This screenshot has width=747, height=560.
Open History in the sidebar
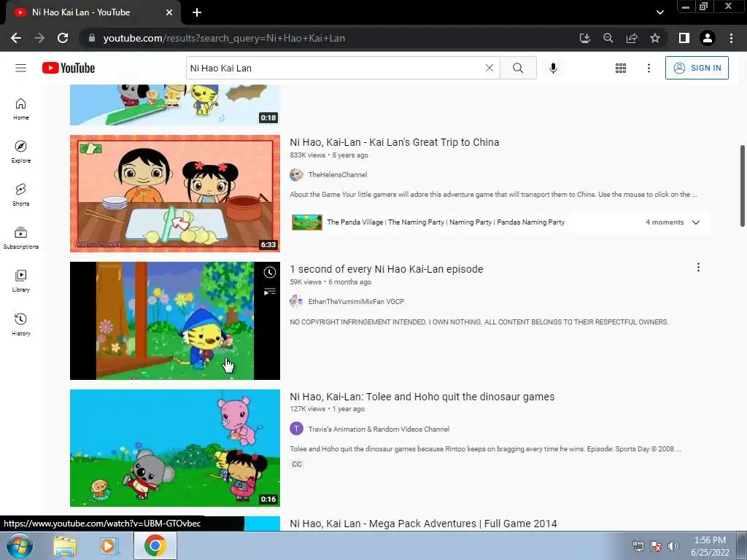pos(20,324)
